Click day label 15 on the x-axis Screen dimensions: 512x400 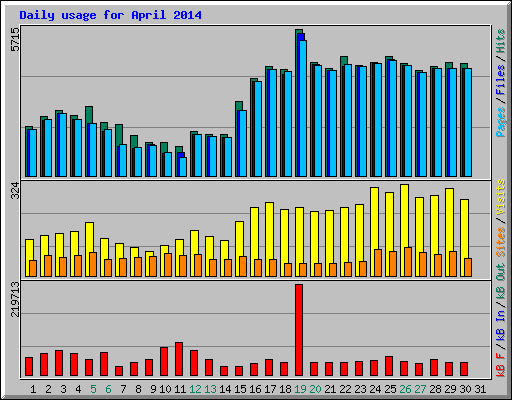click(240, 389)
